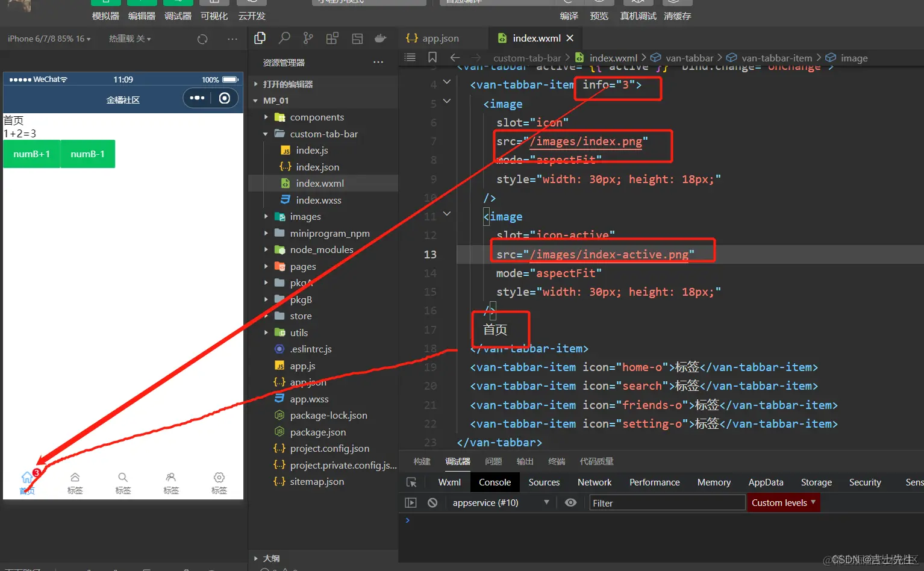Open the editor layout panel icon
The image size is (924, 571).
point(357,39)
